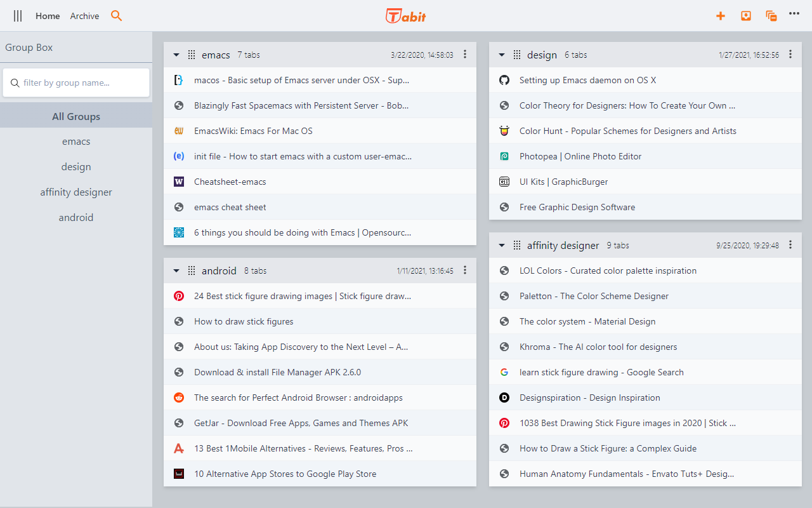Image resolution: width=812 pixels, height=508 pixels.
Task: Select All Groups in sidebar
Action: (x=76, y=116)
